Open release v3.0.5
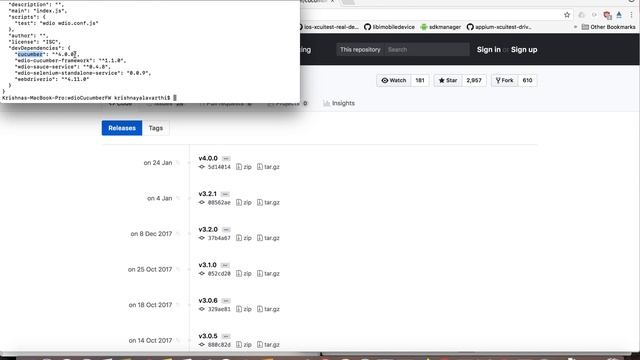 208,336
